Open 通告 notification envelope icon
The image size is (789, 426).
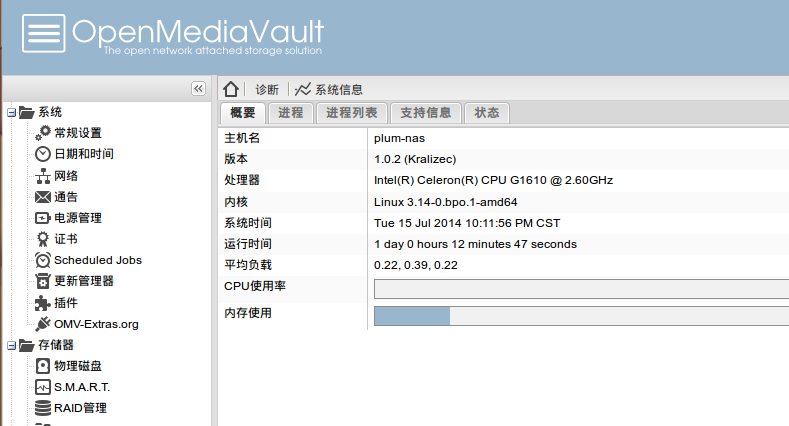(43, 197)
